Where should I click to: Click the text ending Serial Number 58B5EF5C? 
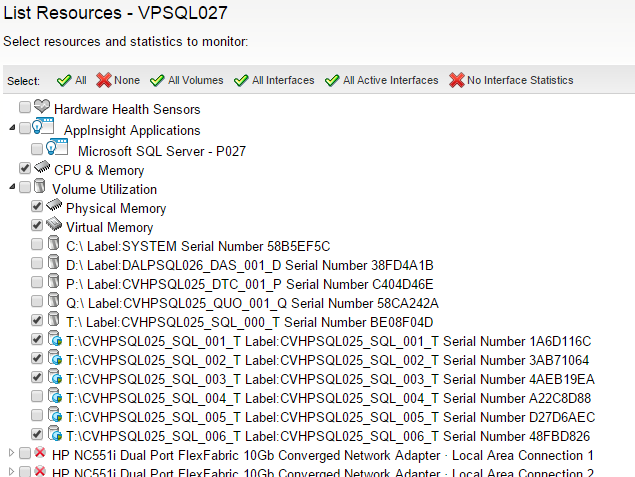[x=198, y=246]
